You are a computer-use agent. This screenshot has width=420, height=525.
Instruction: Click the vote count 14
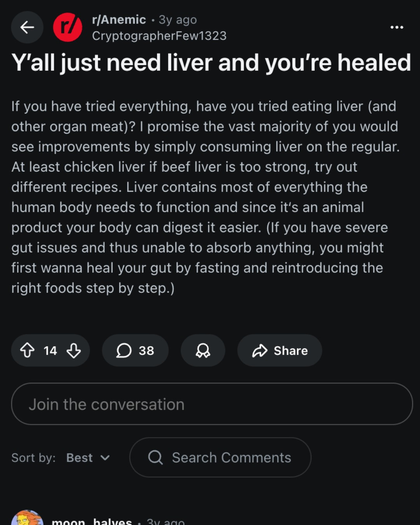[50, 350]
